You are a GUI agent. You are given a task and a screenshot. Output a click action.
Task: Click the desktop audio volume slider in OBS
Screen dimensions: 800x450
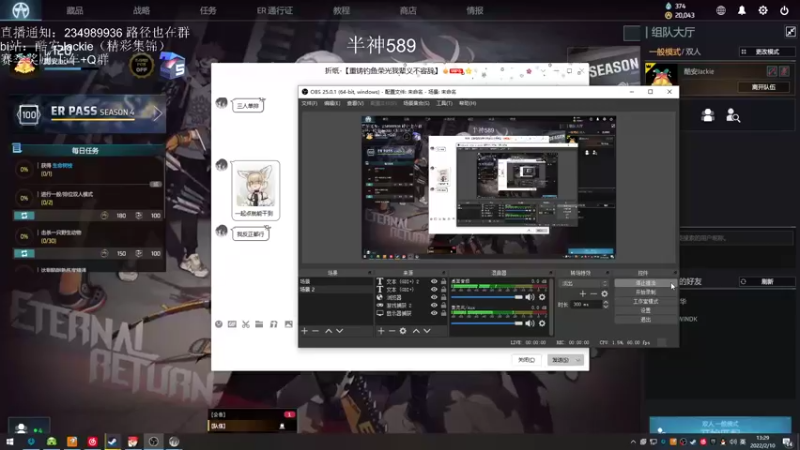pyautogui.click(x=487, y=297)
